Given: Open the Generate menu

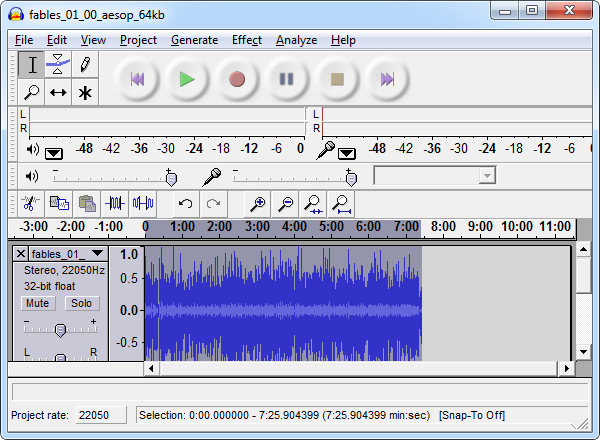Looking at the screenshot, I should [194, 40].
